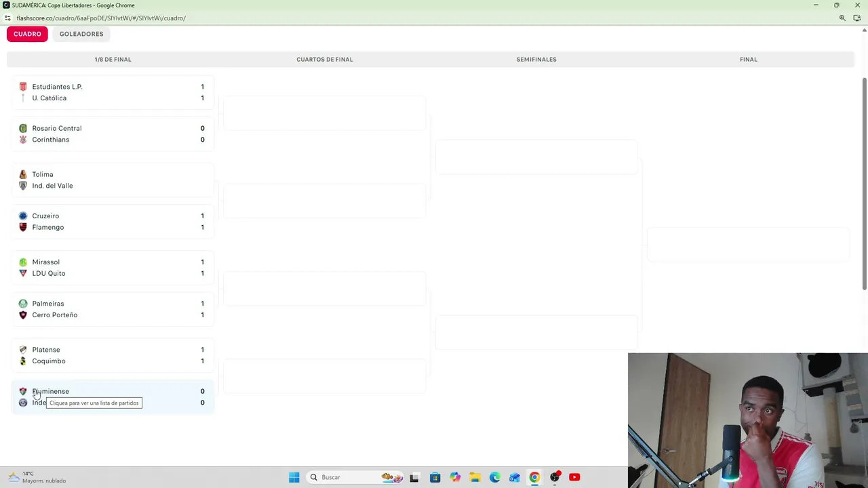
Task: Open the weather widget on the taskbar
Action: [x=37, y=477]
